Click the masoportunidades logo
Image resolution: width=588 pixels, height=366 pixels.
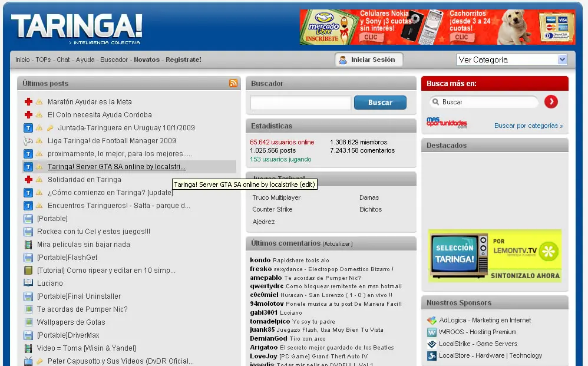pyautogui.click(x=447, y=122)
